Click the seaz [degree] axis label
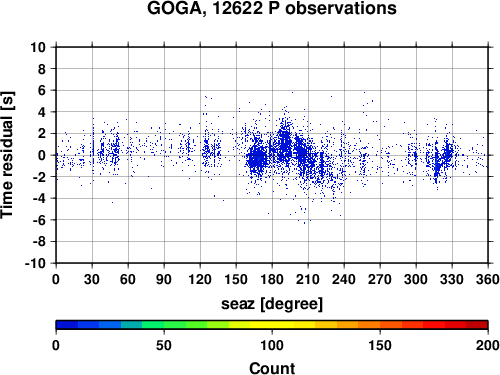This screenshot has height=375, width=500. click(272, 304)
